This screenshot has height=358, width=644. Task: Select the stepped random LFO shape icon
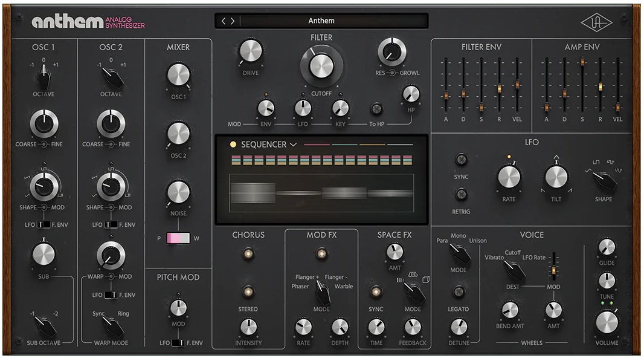611,162
